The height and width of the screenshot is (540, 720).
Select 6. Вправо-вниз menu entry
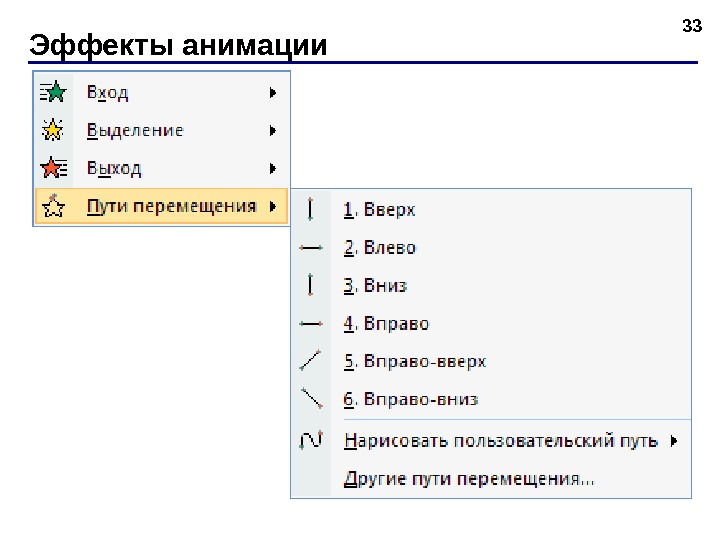(411, 399)
